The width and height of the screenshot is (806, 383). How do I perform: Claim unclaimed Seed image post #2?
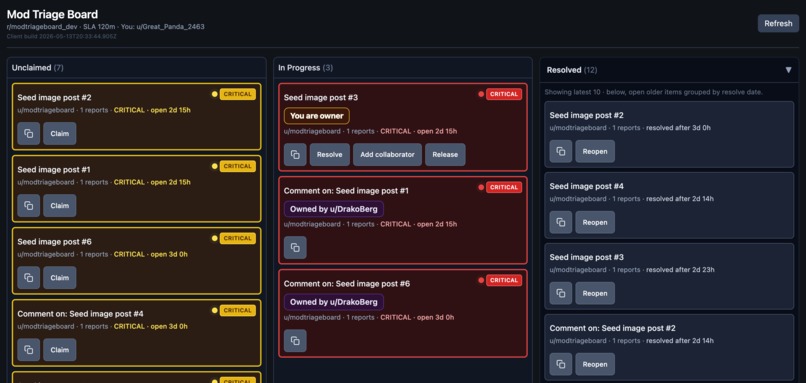pos(60,134)
